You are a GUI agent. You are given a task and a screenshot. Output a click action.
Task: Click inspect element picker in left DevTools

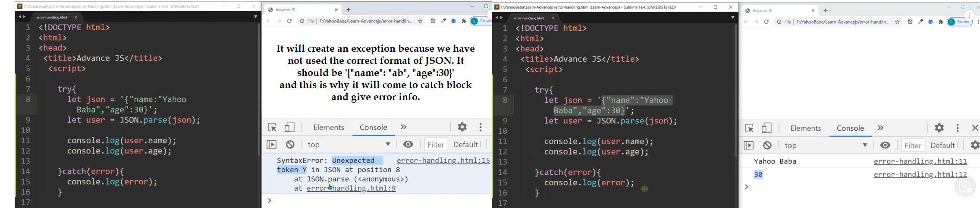click(x=272, y=127)
